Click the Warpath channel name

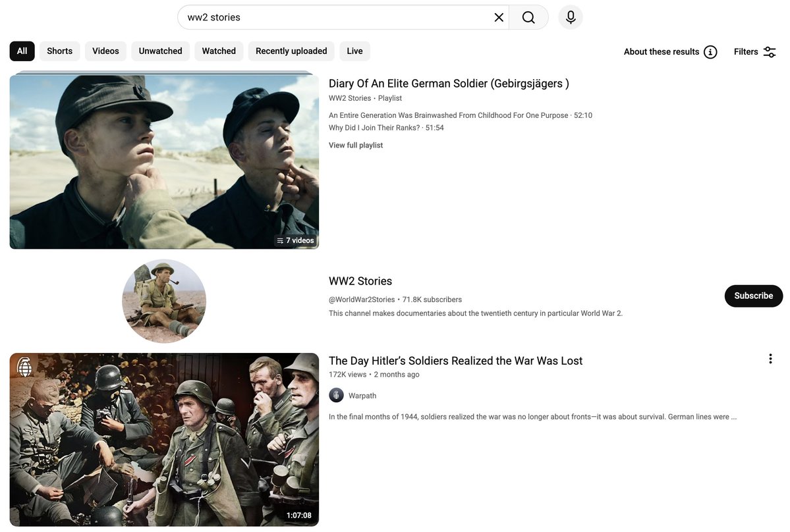pyautogui.click(x=362, y=396)
